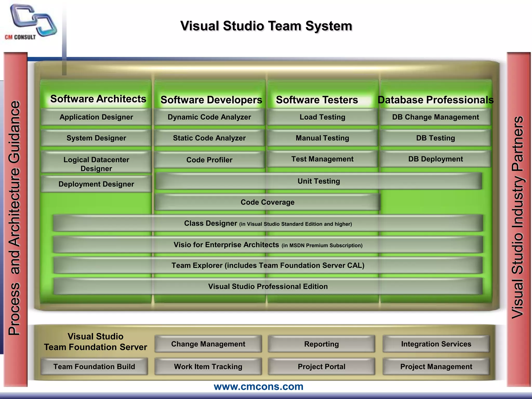Click the Process and Architecture Guidance sidebar
The height and width of the screenshot is (399, 532).
tap(15, 220)
